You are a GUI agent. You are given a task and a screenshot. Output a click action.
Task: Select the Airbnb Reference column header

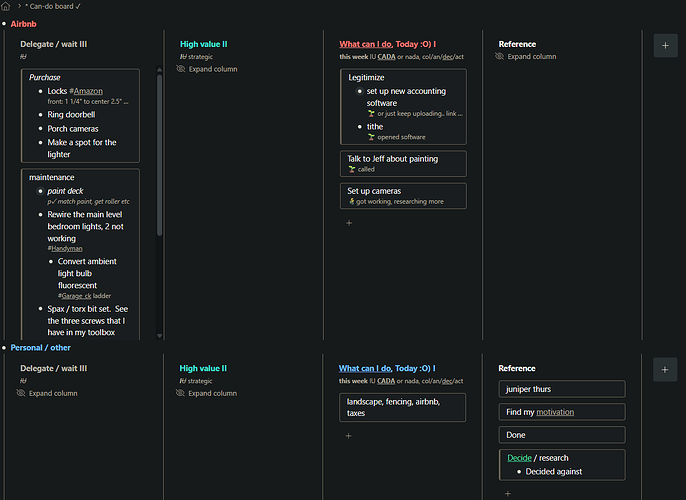tap(517, 44)
